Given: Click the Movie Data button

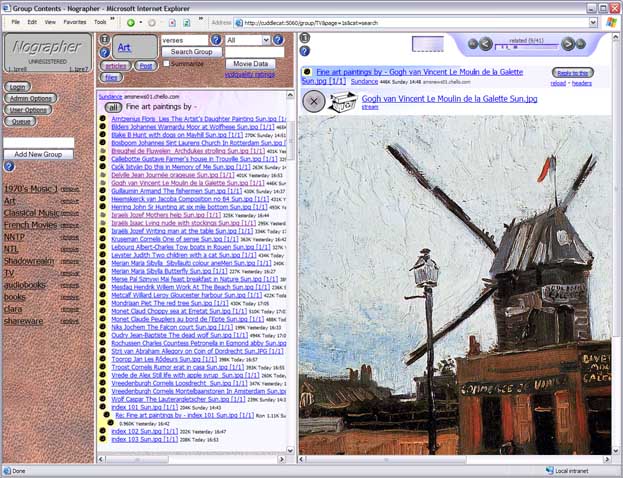Looking at the screenshot, I should coord(250,64).
